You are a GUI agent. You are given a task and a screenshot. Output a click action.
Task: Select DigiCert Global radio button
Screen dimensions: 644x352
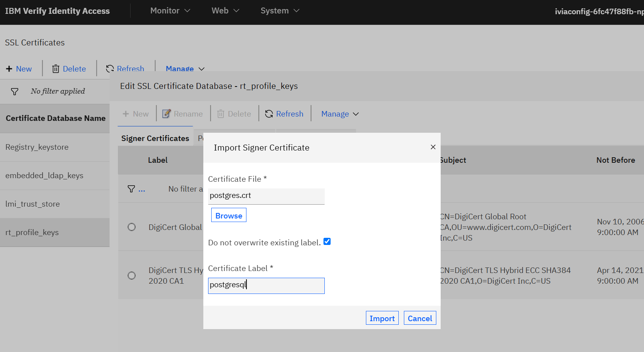132,227
